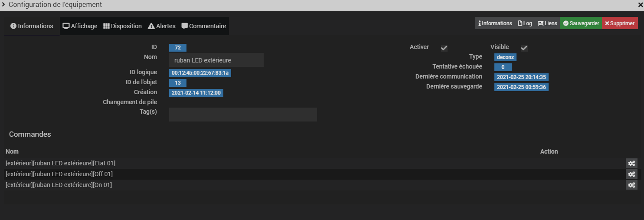
Task: Toggle the Activer checkbox
Action: click(444, 48)
